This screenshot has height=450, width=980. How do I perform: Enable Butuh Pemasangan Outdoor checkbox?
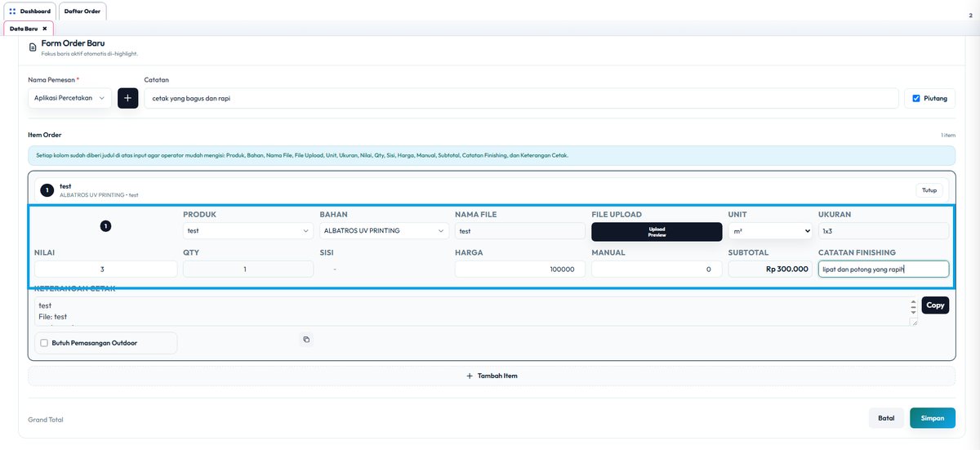coord(44,343)
